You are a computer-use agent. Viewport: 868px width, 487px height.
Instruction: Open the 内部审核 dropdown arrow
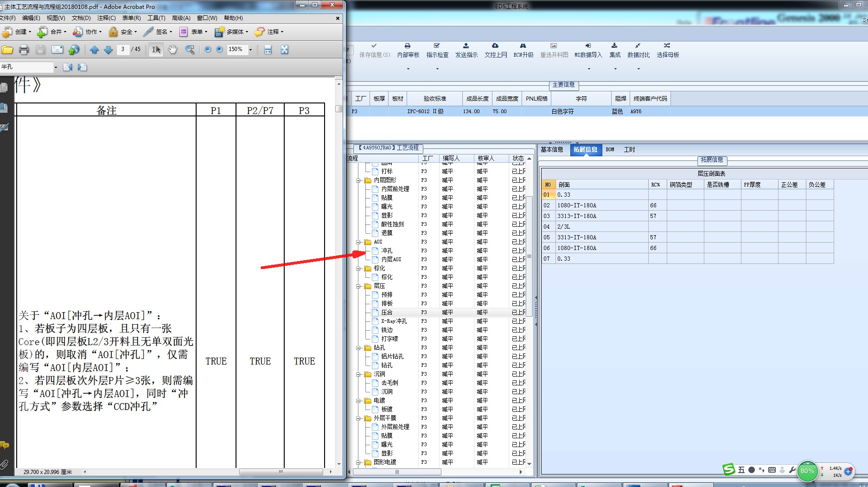click(x=408, y=69)
